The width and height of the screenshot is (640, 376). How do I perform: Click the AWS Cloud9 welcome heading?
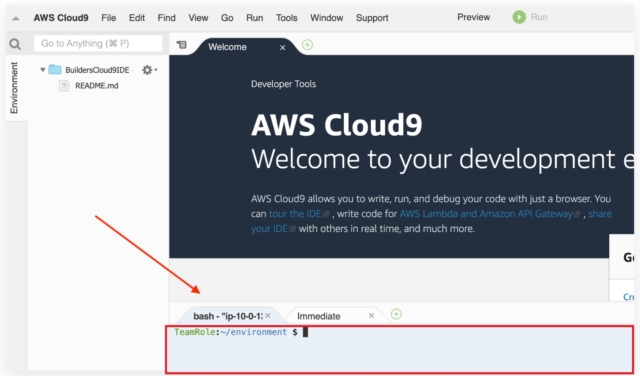[337, 125]
